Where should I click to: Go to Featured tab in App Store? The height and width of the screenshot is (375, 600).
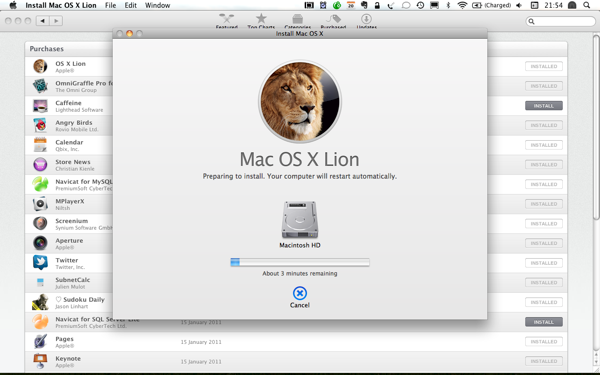227,21
